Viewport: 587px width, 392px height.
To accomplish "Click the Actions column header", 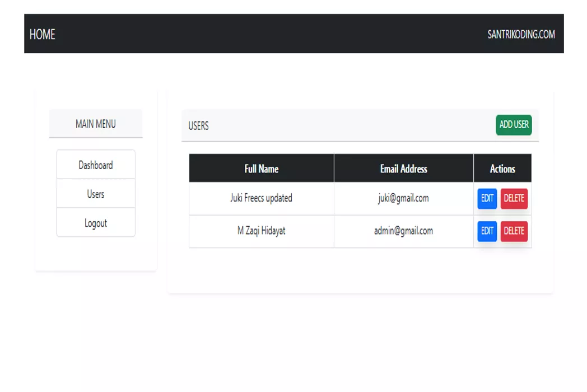I will tap(502, 169).
